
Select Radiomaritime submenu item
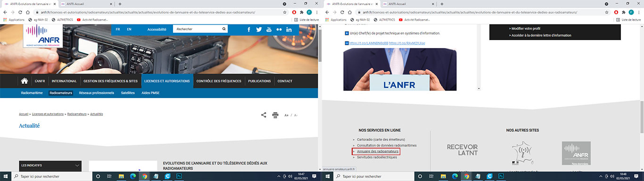click(32, 93)
